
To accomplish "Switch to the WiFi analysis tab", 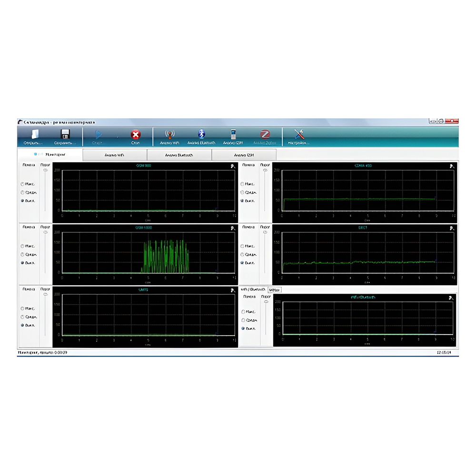I will (x=115, y=155).
